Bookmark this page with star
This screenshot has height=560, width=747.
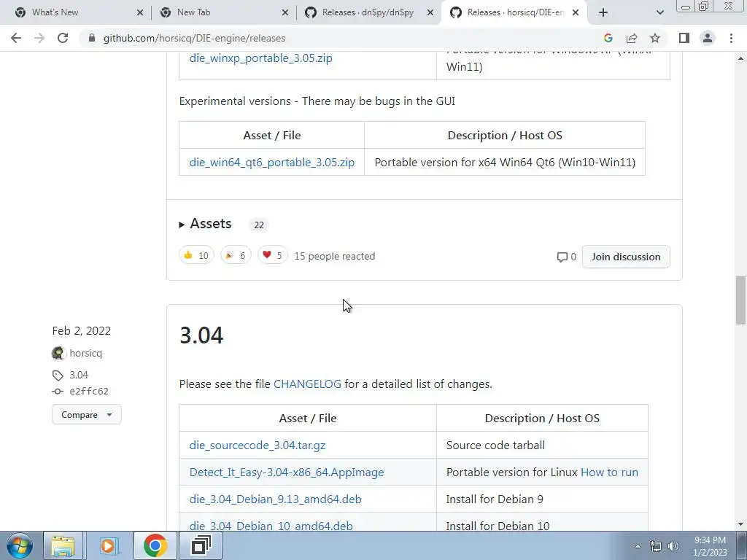point(655,38)
